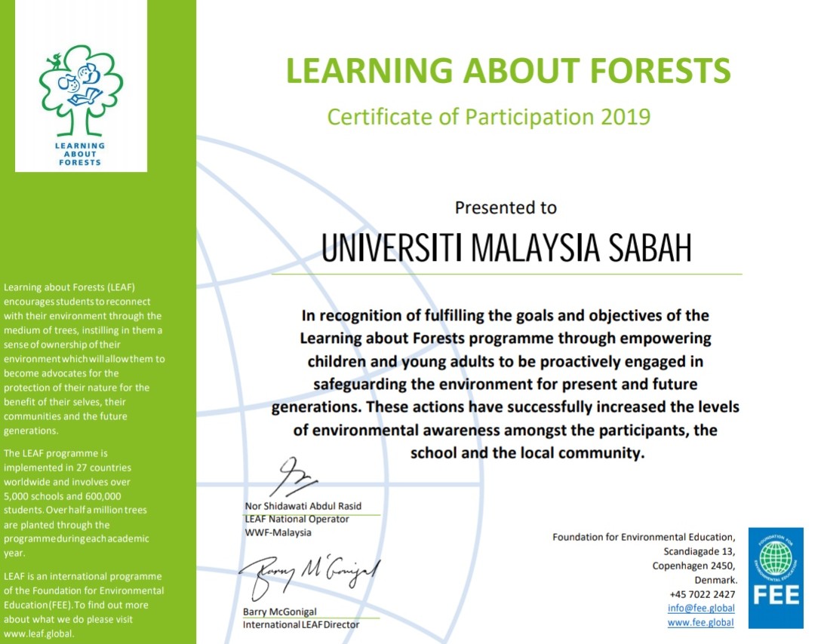Select the Nor Shidawati Abdul Rasid name
This screenshot has width=815, height=644.
coord(303,506)
